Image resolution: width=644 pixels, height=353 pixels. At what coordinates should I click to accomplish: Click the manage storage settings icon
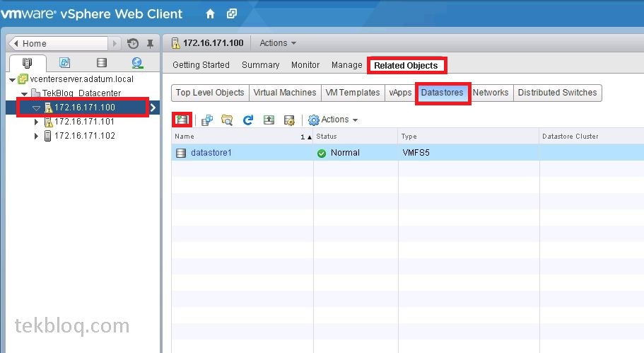point(289,120)
